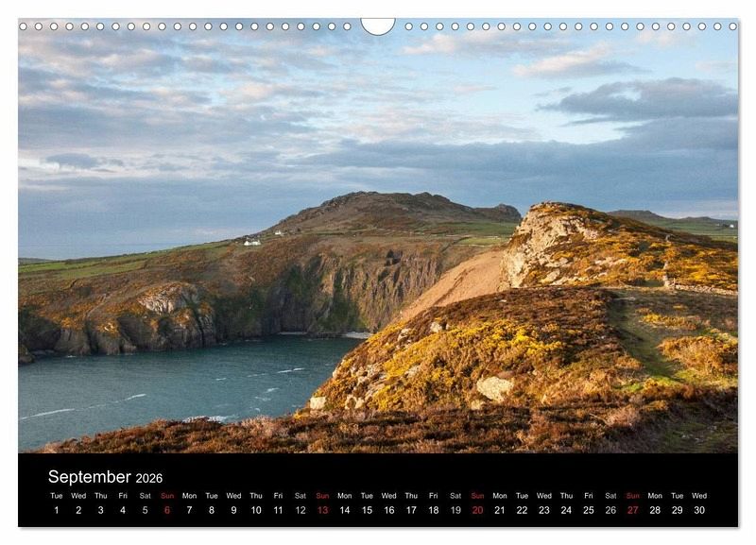Select date 2 under Wed

tap(78, 510)
